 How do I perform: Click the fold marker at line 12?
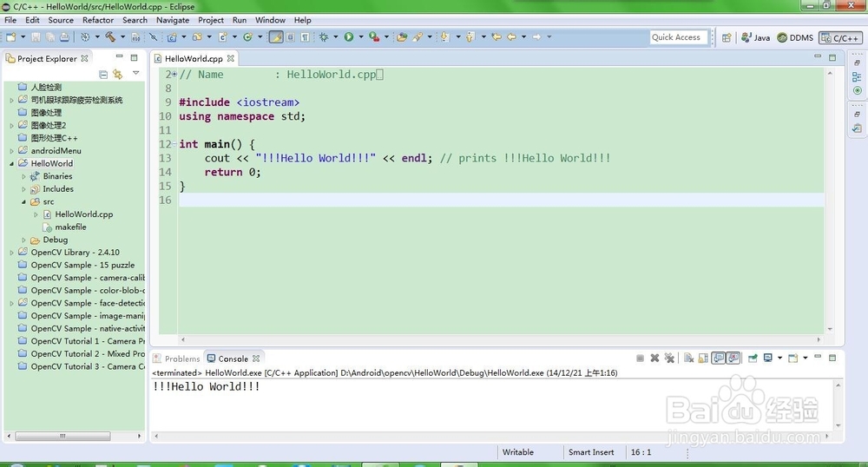tap(174, 144)
